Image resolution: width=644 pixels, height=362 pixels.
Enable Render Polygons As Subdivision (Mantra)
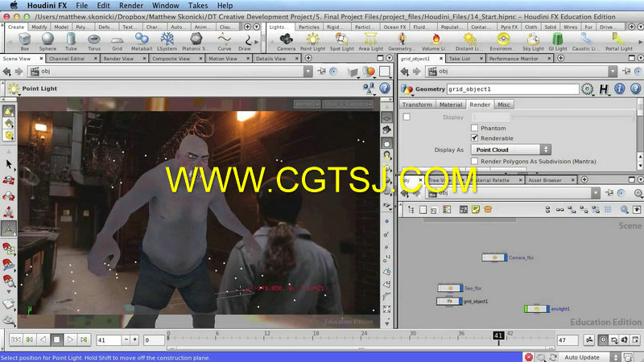point(475,161)
